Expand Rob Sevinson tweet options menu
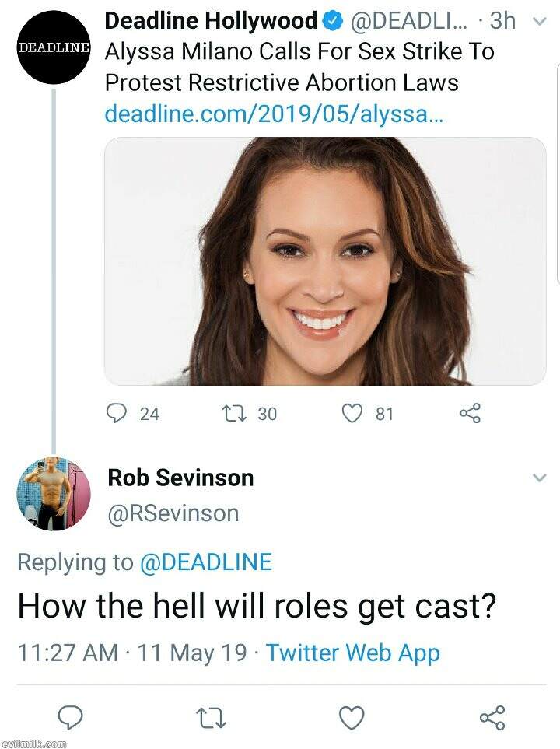Image resolution: width=560 pixels, height=749 pixels. [539, 478]
